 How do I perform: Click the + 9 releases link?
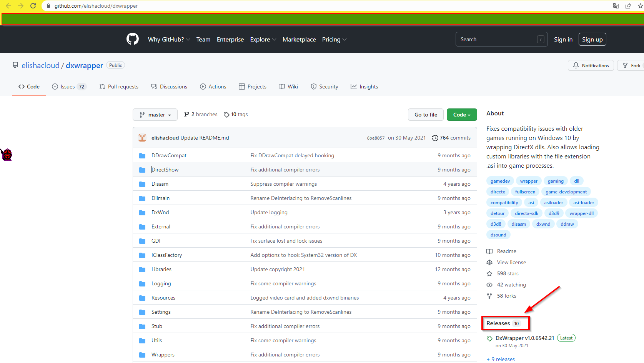click(x=501, y=360)
